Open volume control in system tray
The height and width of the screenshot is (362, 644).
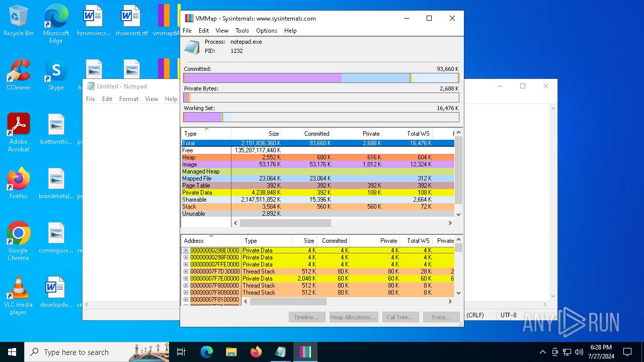pos(579,352)
